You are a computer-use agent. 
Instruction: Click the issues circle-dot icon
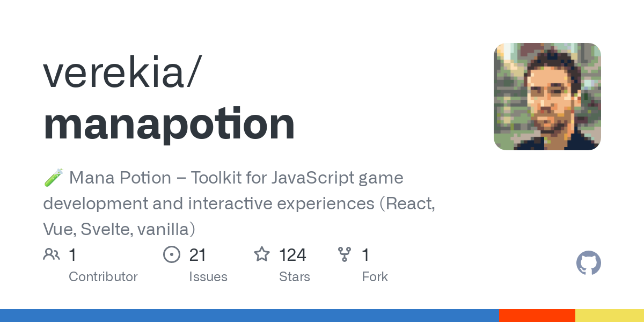[172, 254]
